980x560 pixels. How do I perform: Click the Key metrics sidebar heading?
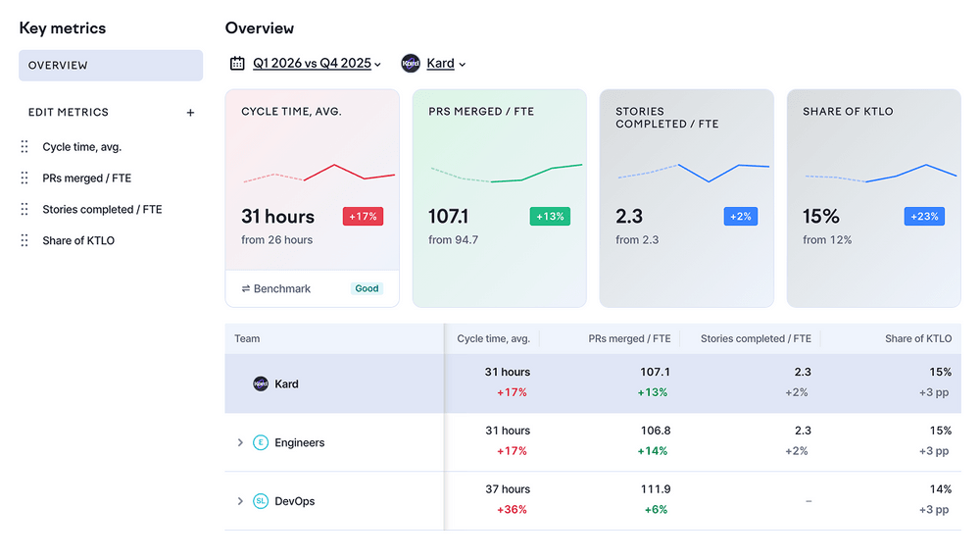63,28
